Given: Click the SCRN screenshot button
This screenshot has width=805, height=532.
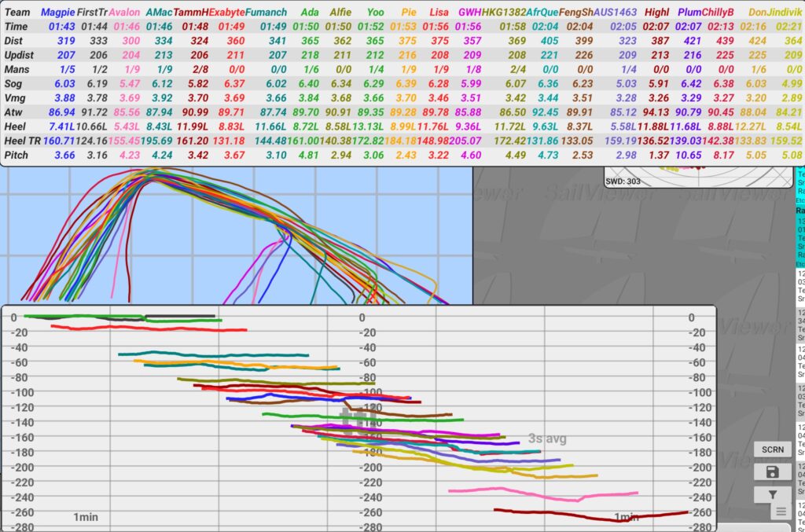Looking at the screenshot, I should [772, 449].
